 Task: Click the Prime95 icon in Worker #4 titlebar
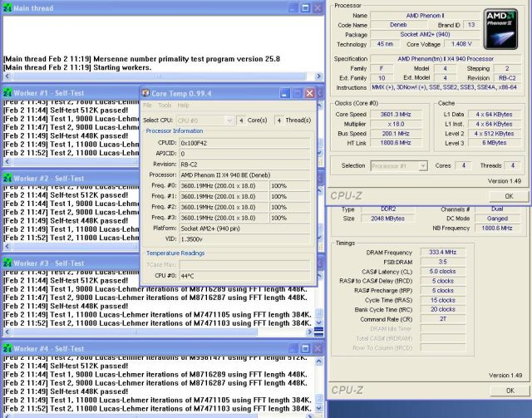(x=7, y=349)
